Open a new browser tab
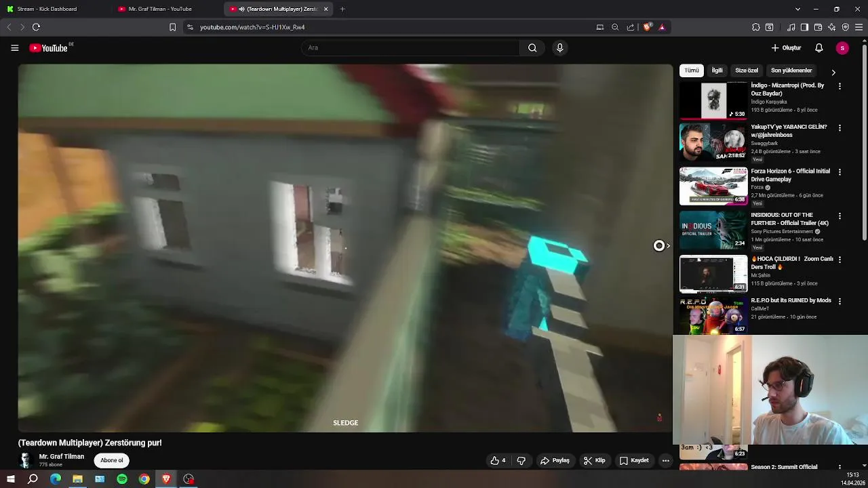Viewport: 868px width, 488px height. click(342, 9)
